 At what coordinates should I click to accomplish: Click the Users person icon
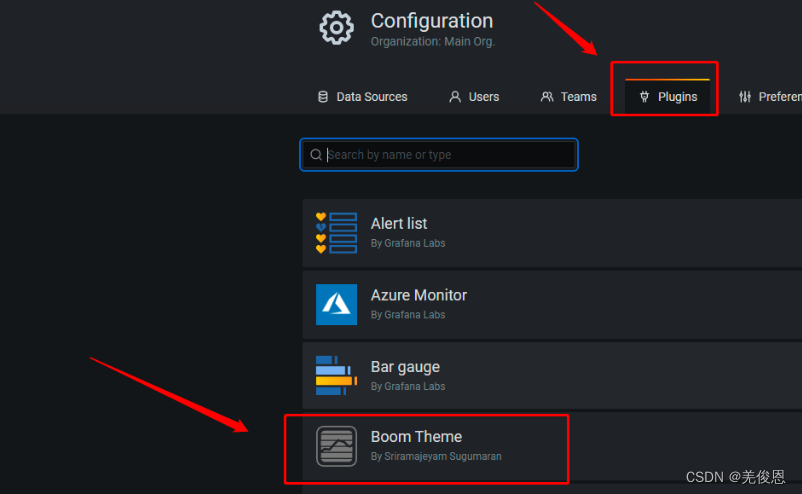point(455,97)
